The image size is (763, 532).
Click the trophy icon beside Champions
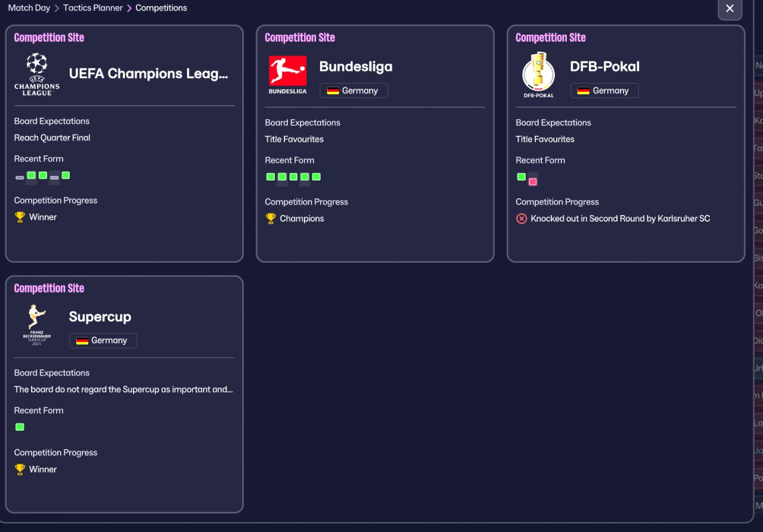tap(271, 219)
